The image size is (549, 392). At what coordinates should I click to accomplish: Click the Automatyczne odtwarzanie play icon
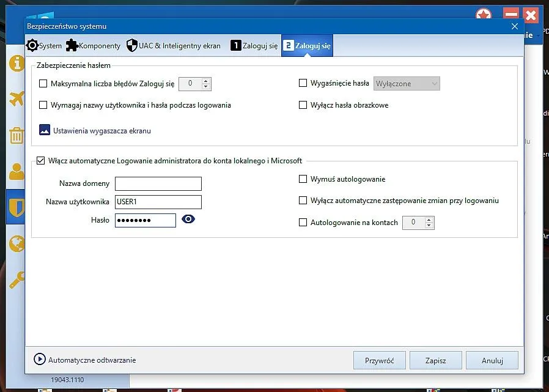40,360
